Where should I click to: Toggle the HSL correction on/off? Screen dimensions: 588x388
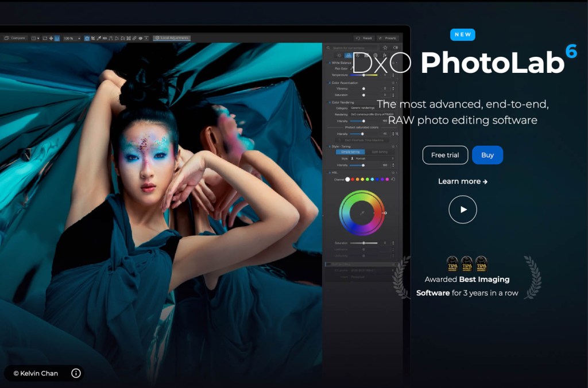click(x=329, y=173)
